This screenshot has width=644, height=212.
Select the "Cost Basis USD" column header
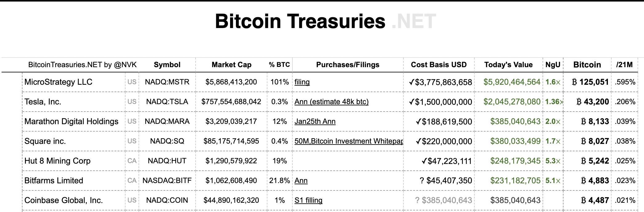pyautogui.click(x=439, y=65)
